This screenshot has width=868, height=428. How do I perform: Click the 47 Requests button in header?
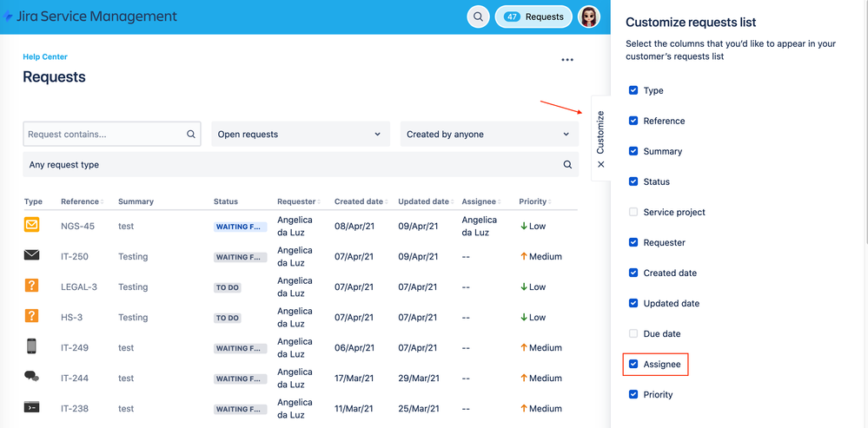pyautogui.click(x=533, y=16)
